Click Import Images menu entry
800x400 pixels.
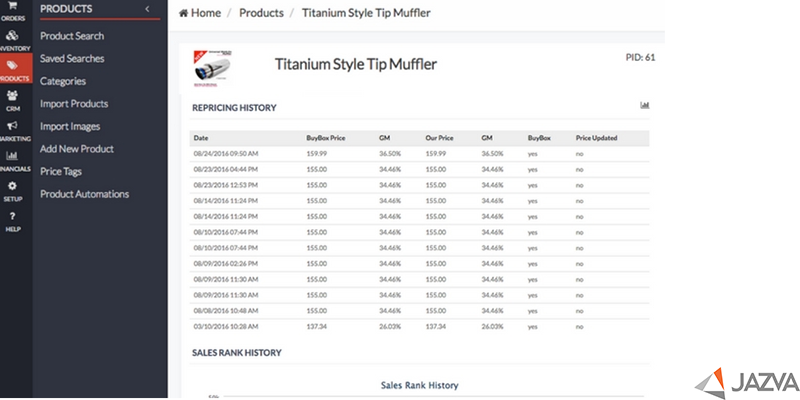click(70, 126)
